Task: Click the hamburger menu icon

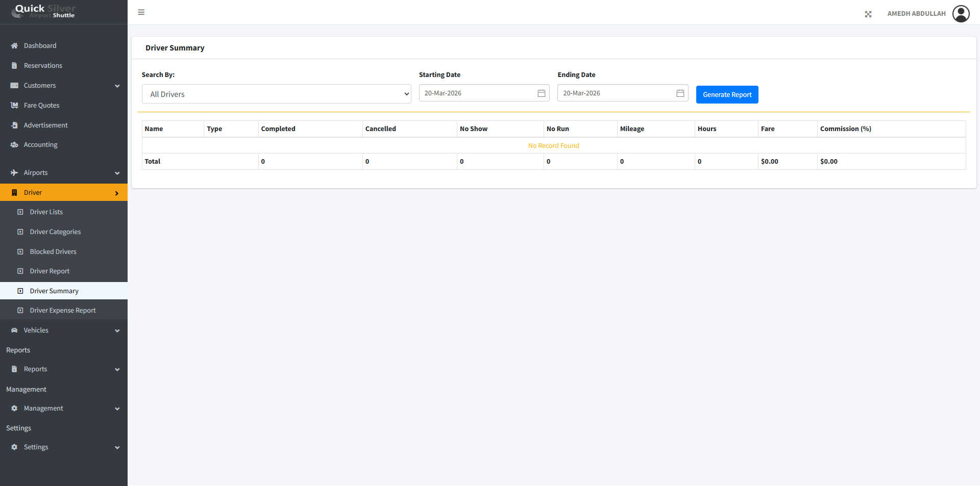Action: [x=141, y=12]
